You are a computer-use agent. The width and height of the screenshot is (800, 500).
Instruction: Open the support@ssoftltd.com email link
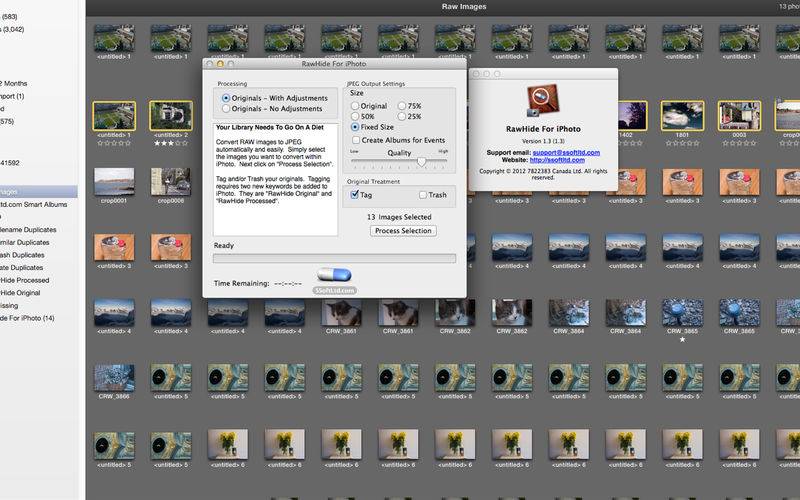point(566,153)
